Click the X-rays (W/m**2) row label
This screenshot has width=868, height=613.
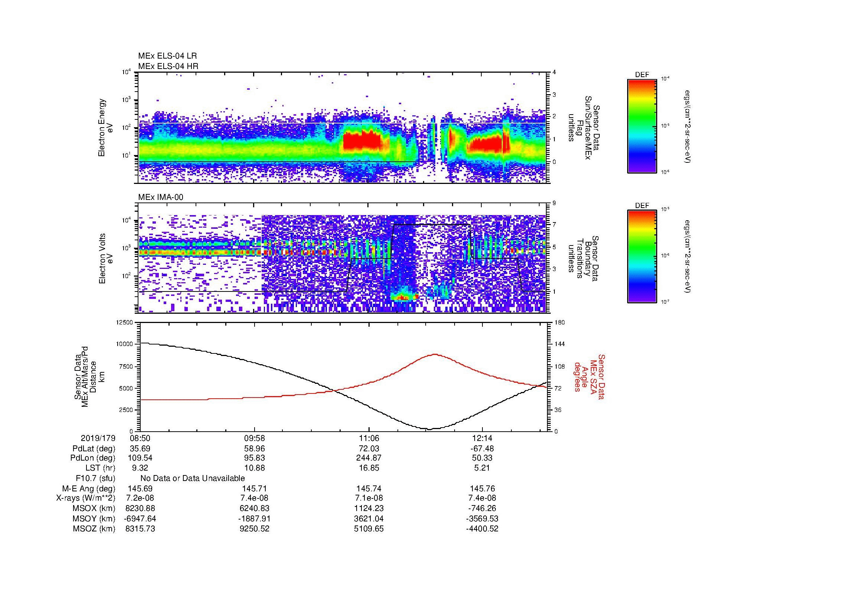[x=86, y=498]
